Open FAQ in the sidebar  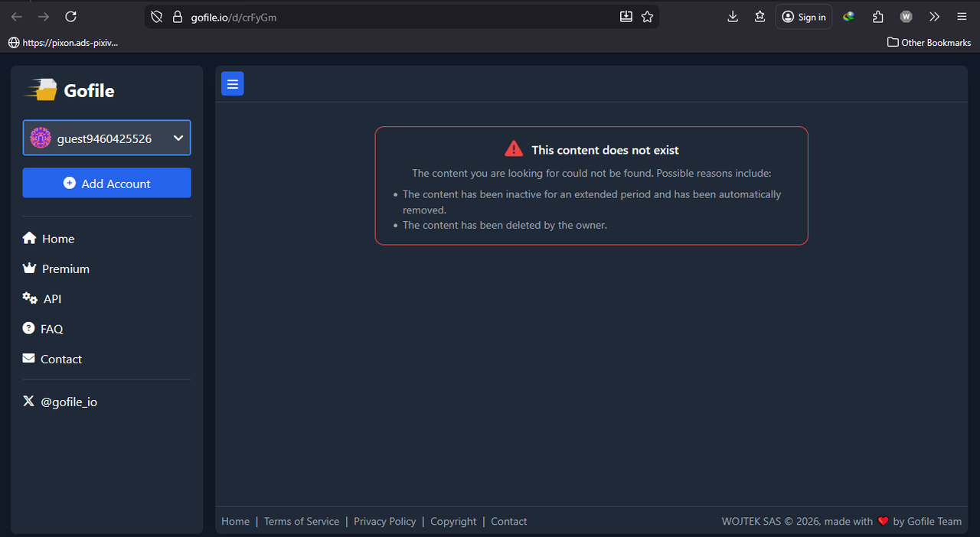tap(43, 329)
